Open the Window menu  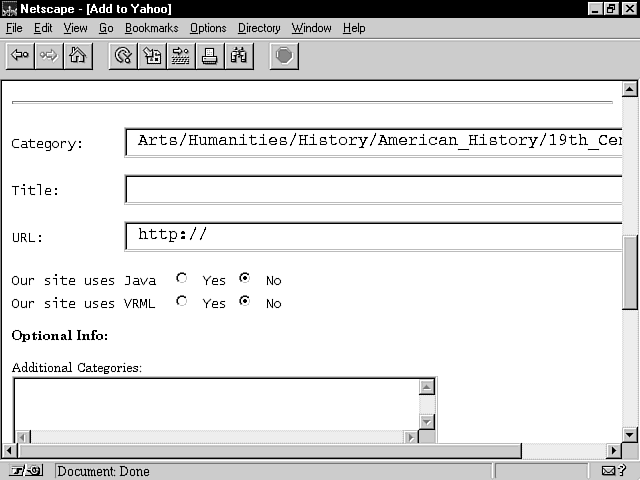coord(311,28)
